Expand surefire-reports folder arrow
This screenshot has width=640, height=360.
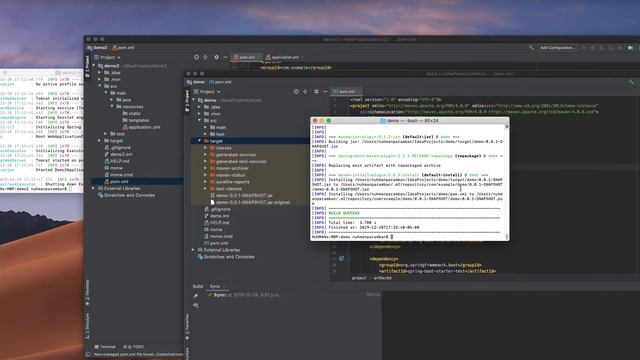pos(205,182)
